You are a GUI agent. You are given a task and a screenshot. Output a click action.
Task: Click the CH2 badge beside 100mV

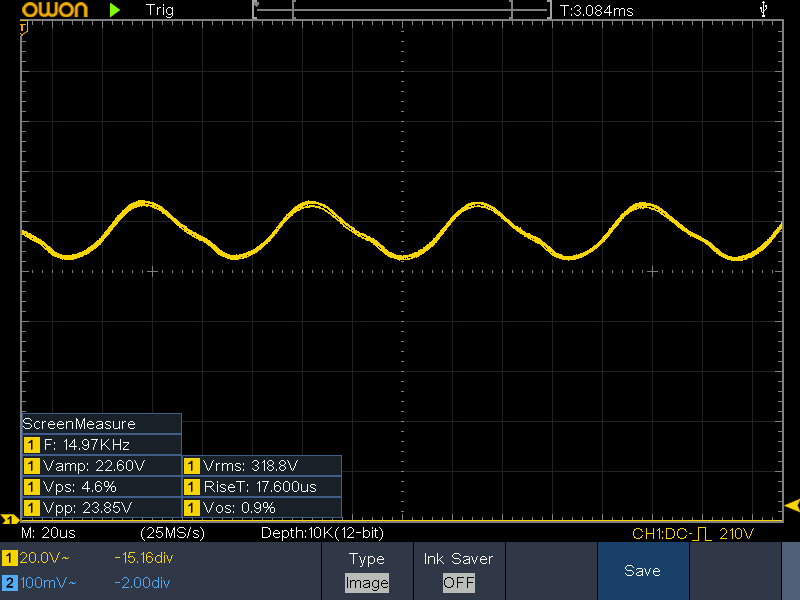point(10,582)
